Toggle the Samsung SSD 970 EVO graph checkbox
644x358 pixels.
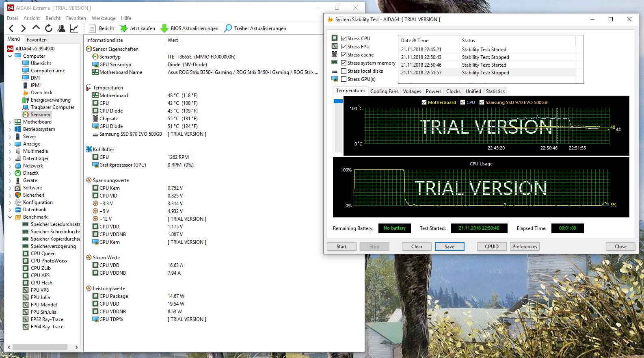(482, 102)
